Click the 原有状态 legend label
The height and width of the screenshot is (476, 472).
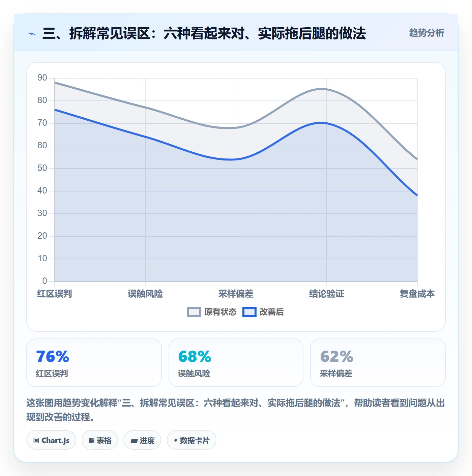(x=220, y=312)
